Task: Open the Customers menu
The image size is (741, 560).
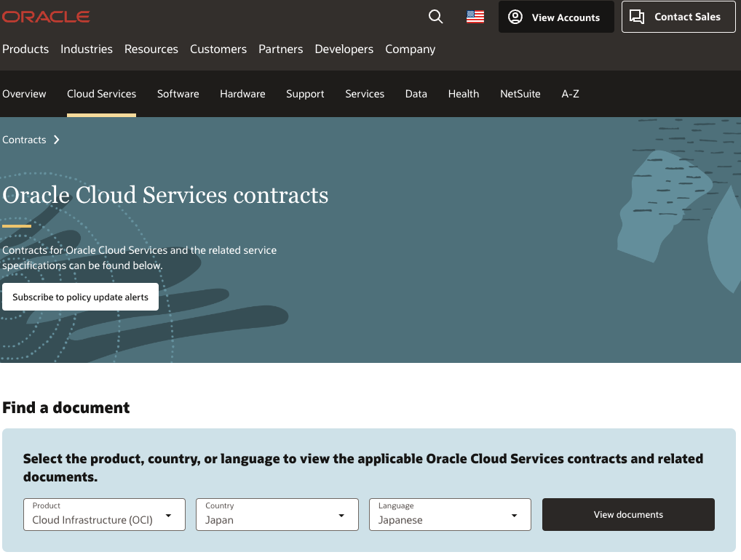Action: click(218, 49)
